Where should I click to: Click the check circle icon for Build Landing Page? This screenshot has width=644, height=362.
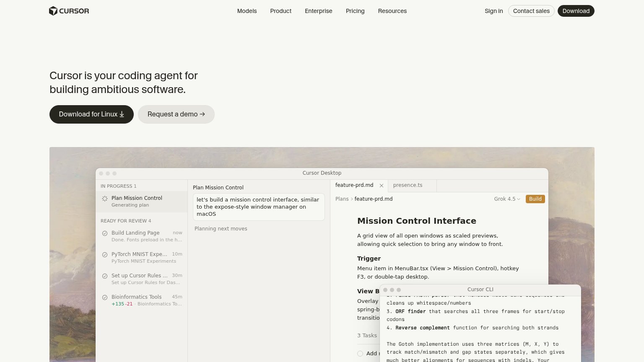pyautogui.click(x=105, y=233)
